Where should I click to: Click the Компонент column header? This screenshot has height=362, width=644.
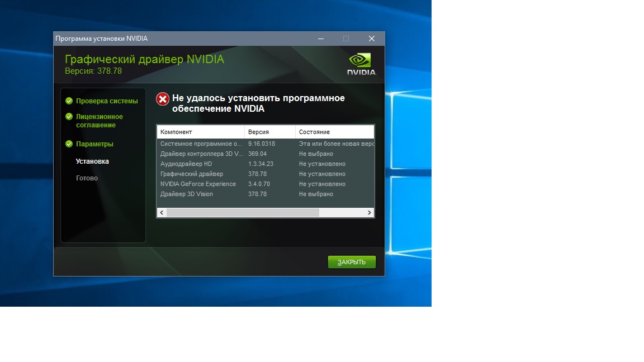[x=201, y=132]
